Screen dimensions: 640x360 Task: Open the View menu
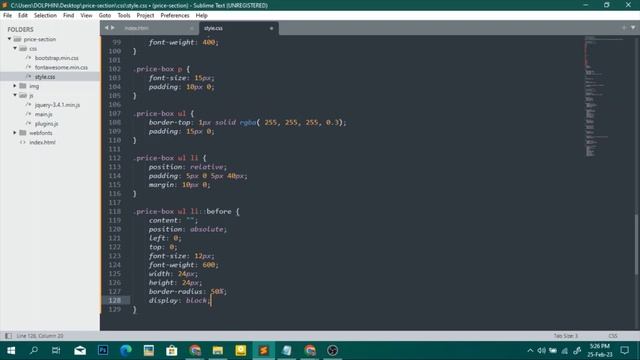(x=86, y=16)
